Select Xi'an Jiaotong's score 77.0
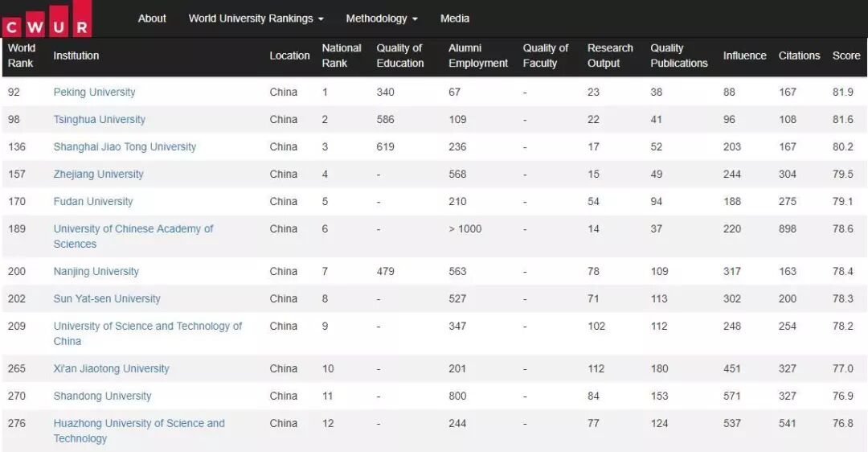The height and width of the screenshot is (452, 868). pyautogui.click(x=842, y=368)
